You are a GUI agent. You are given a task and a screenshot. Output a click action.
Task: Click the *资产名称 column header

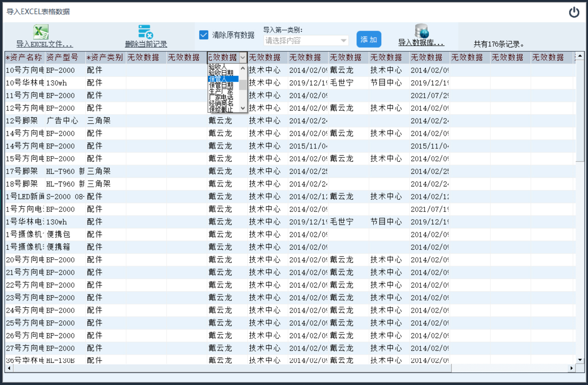click(24, 57)
